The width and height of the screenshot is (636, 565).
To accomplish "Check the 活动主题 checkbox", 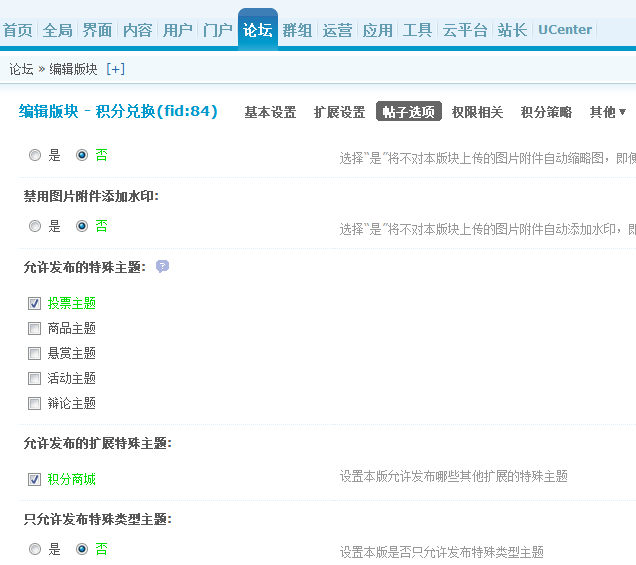I will (x=34, y=378).
